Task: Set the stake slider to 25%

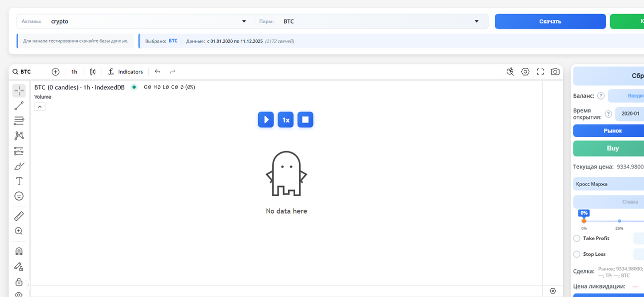Action: click(619, 221)
